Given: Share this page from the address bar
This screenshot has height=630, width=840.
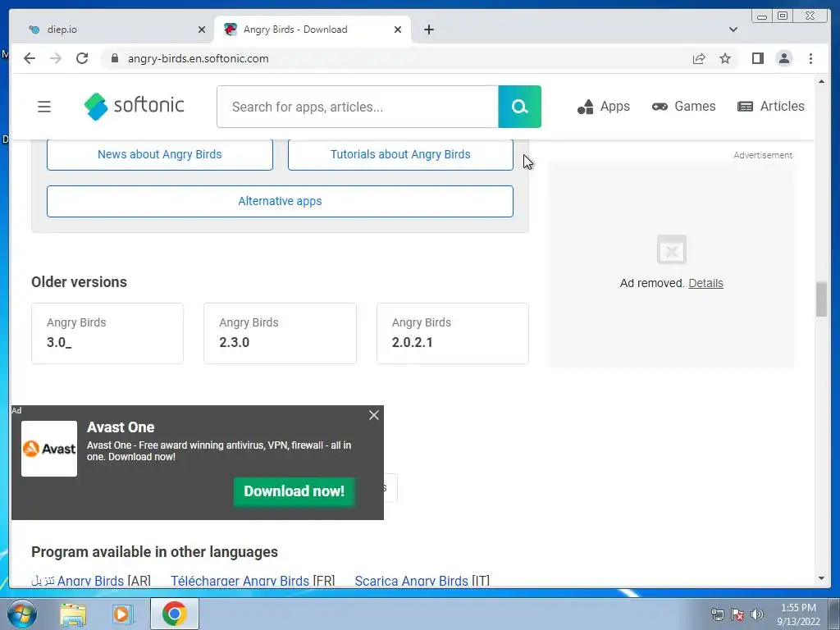Looking at the screenshot, I should (x=699, y=58).
